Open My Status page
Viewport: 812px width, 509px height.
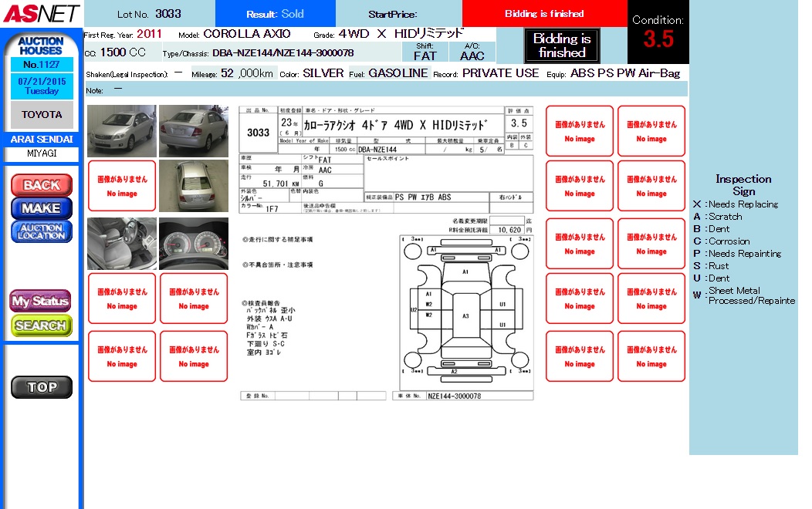pos(41,302)
